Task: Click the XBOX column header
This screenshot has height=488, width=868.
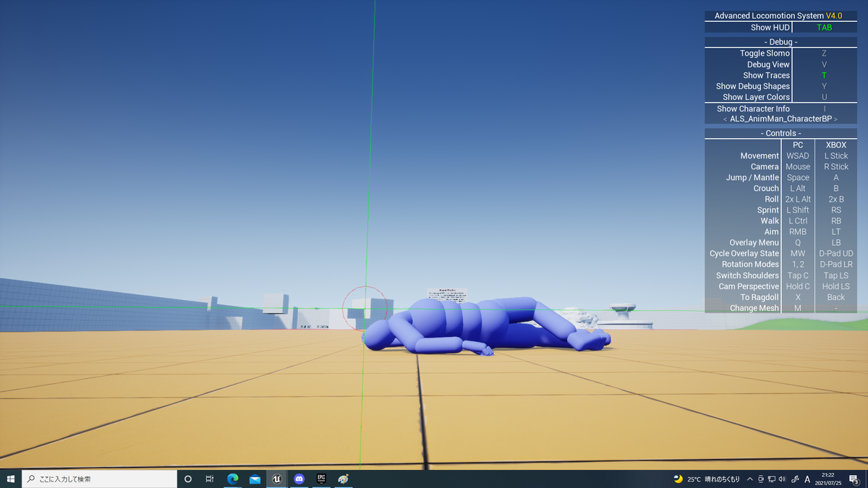Action: tap(835, 145)
